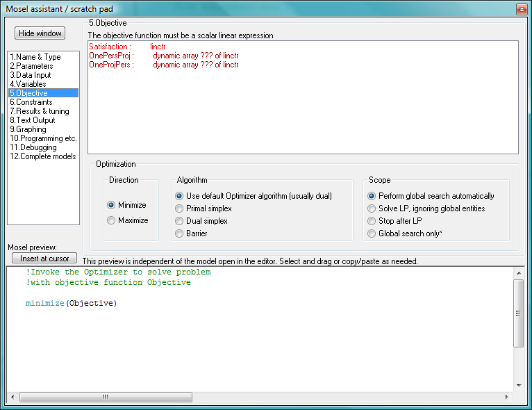Open 12.Complete models in the list

(42, 156)
